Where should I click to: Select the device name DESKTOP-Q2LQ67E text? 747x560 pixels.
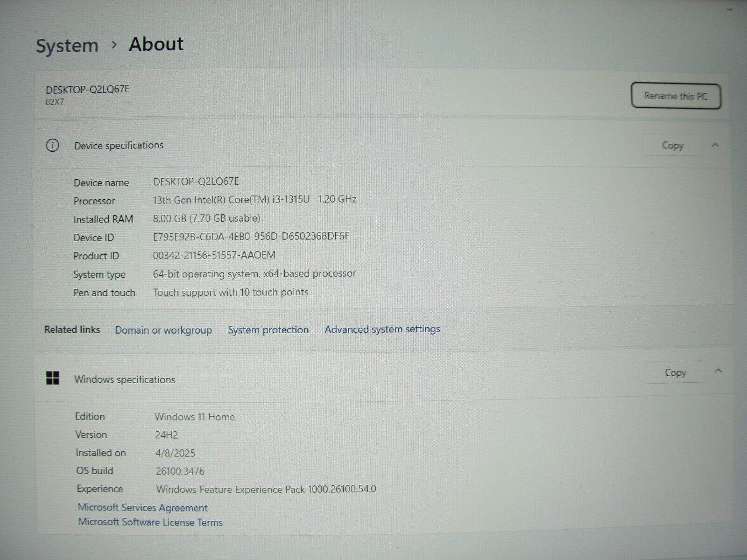(195, 182)
